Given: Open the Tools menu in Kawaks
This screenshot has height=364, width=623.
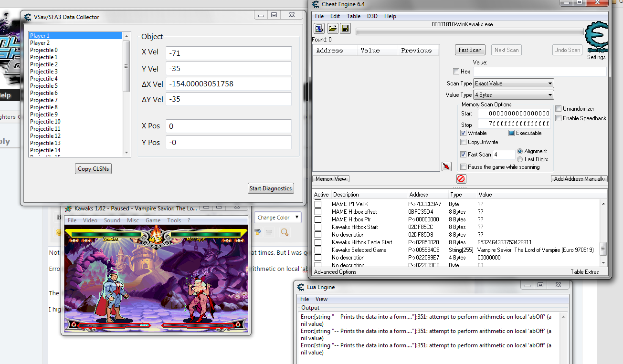Looking at the screenshot, I should click(174, 220).
